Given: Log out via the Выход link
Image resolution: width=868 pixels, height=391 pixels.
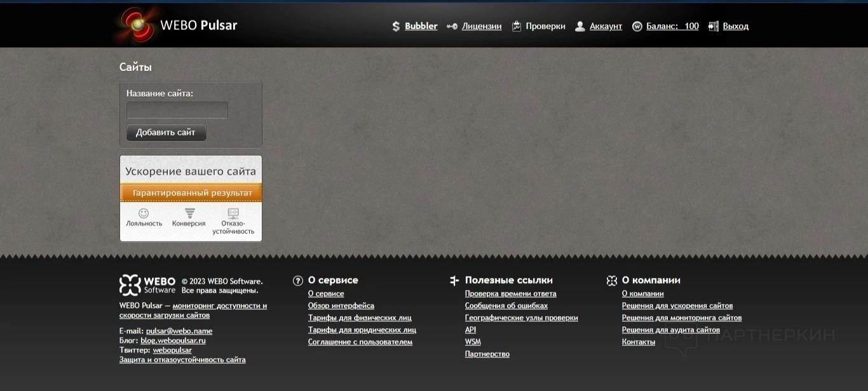Looking at the screenshot, I should click(736, 26).
